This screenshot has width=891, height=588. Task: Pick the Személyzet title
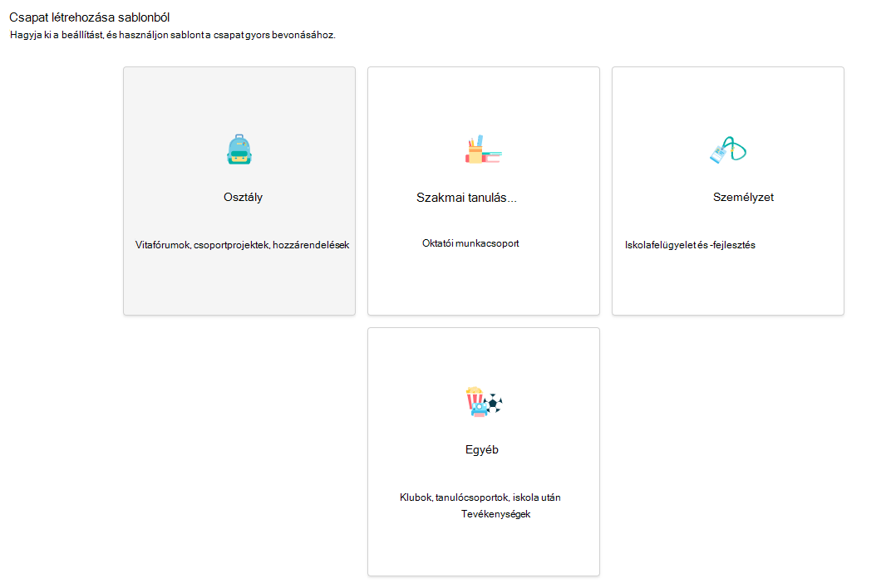743,198
